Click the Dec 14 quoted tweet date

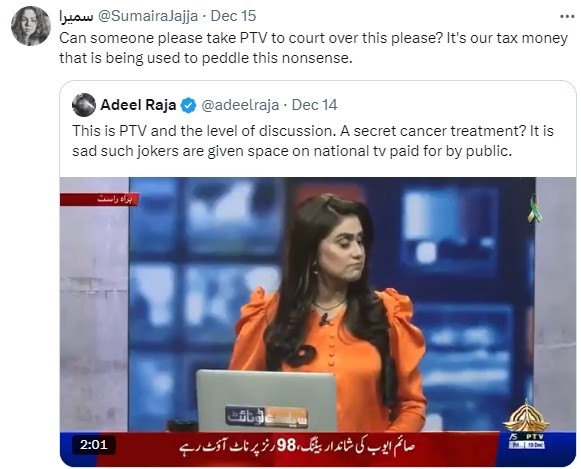pos(315,105)
